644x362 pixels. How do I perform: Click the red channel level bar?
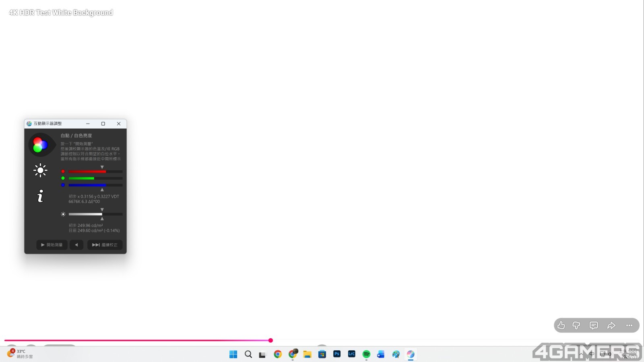(x=95, y=171)
